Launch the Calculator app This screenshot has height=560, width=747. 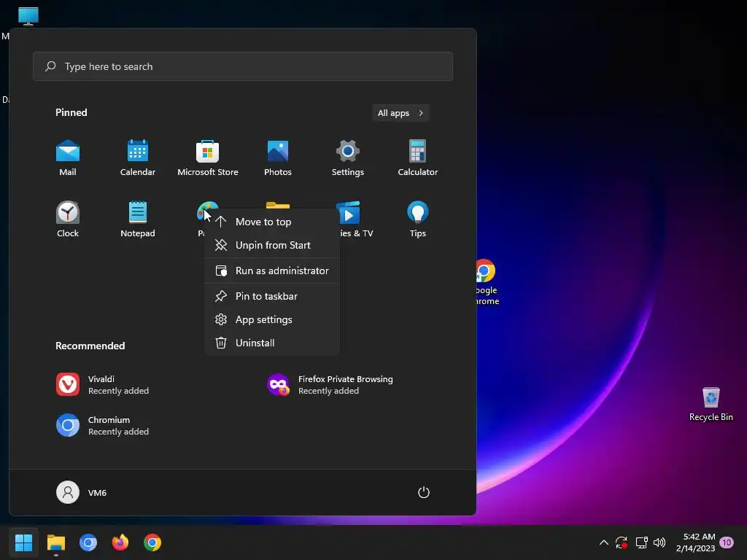pos(418,158)
